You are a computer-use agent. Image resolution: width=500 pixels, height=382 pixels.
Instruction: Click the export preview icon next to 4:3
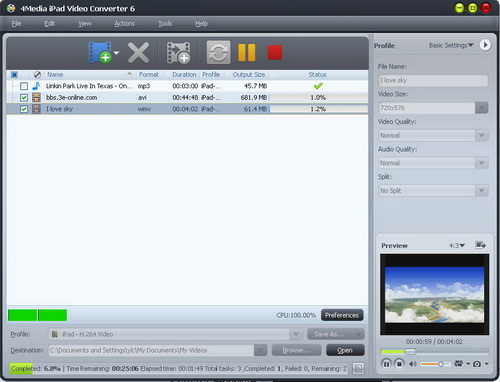click(480, 245)
